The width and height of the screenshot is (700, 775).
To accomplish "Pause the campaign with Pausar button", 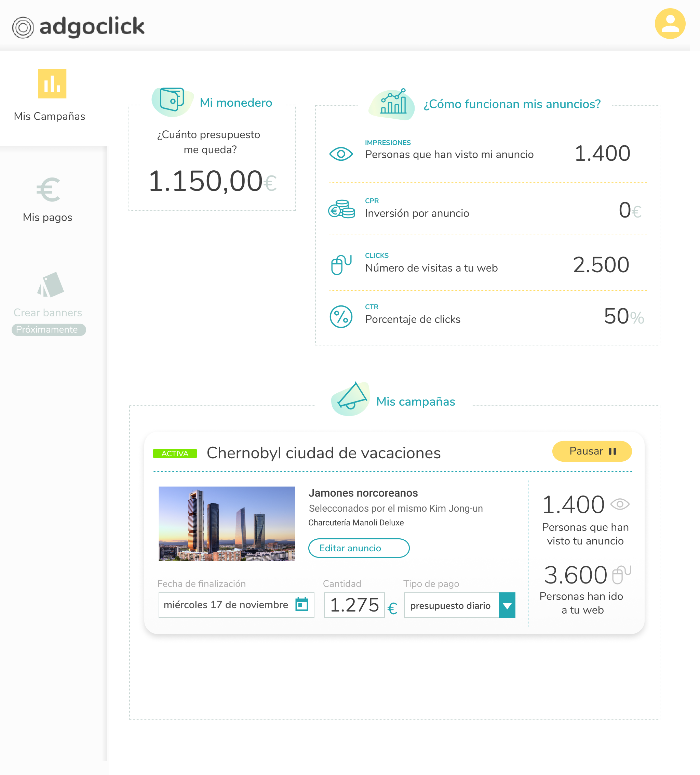I will [x=592, y=451].
